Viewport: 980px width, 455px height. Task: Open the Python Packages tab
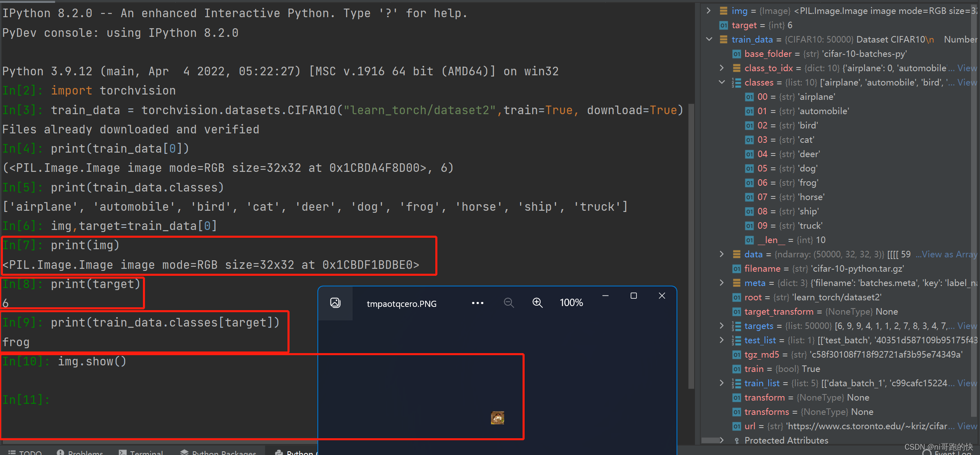[218, 452]
